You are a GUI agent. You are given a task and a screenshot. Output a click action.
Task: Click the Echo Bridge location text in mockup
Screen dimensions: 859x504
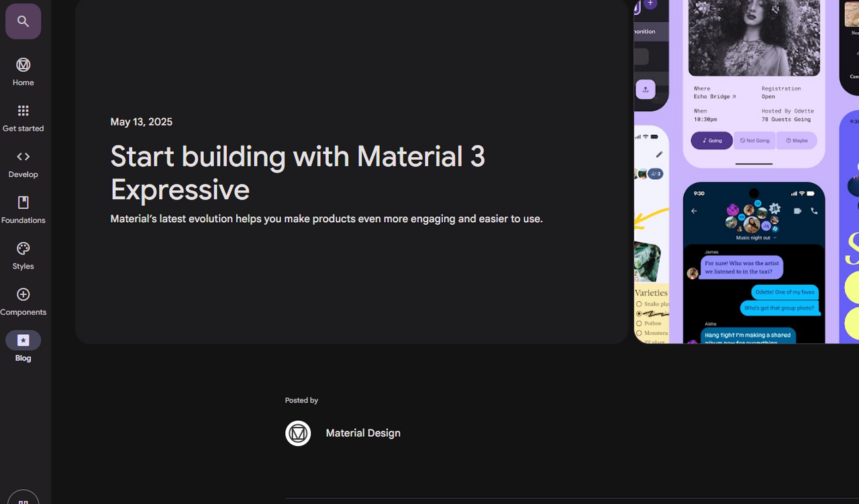(x=715, y=97)
